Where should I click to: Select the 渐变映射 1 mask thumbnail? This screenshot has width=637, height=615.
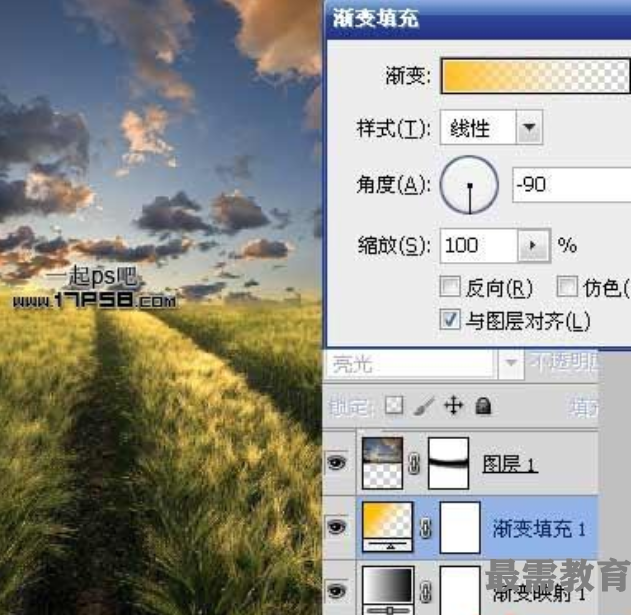click(460, 591)
